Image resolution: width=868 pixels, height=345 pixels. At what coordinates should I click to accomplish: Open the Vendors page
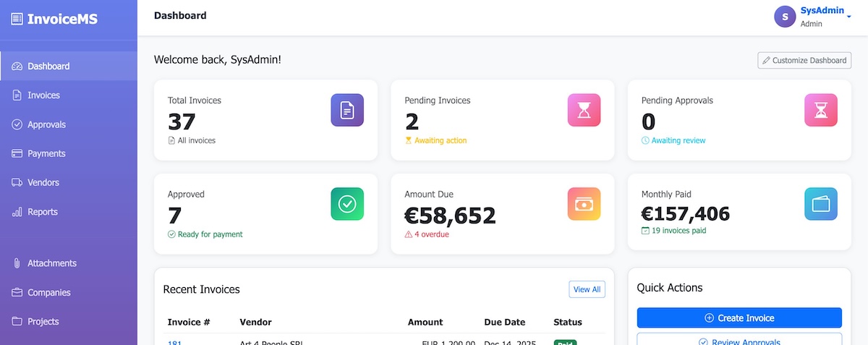pos(43,183)
